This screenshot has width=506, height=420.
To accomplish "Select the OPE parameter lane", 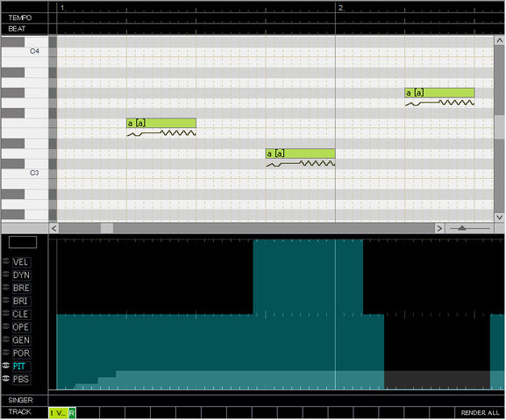I will 21,327.
